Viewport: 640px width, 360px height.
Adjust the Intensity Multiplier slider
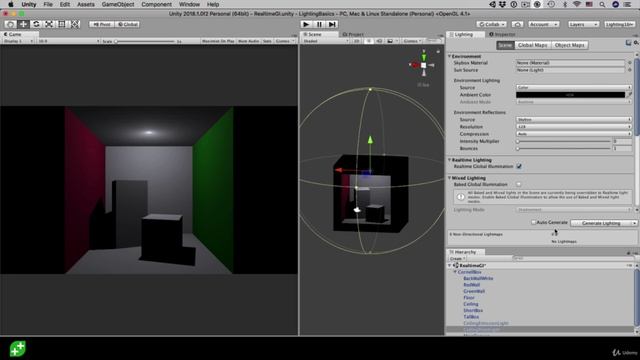pos(563,141)
